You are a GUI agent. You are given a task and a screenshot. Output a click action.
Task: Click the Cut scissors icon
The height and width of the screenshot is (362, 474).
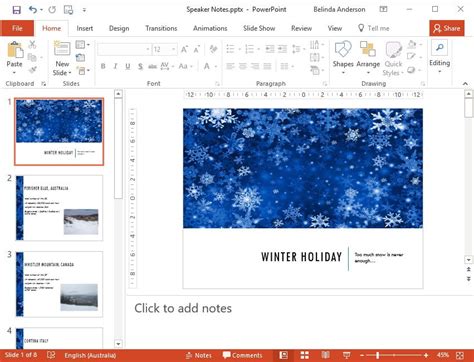point(32,44)
